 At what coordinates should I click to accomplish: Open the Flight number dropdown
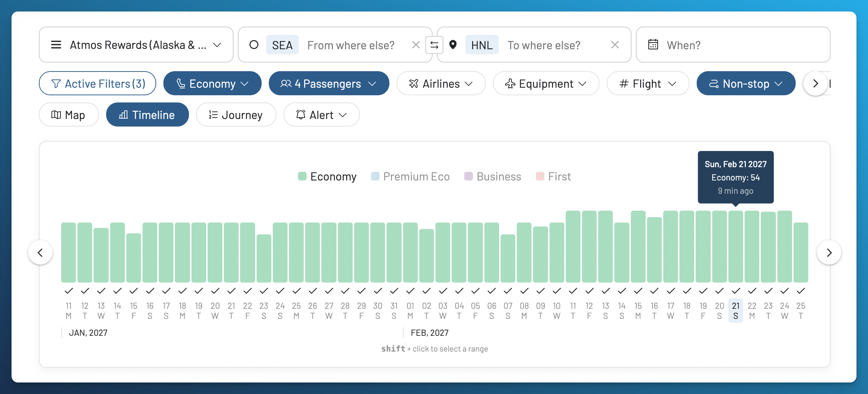[x=648, y=83]
